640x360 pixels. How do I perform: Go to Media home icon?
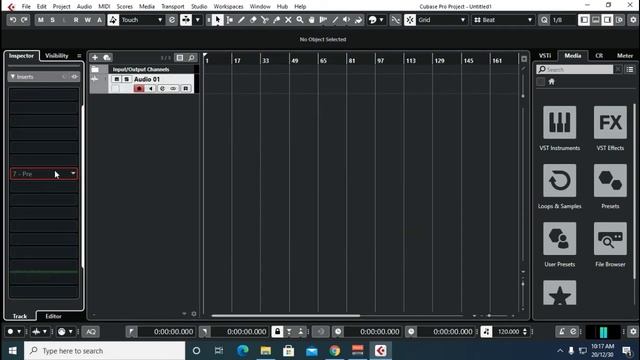pyautogui.click(x=551, y=82)
